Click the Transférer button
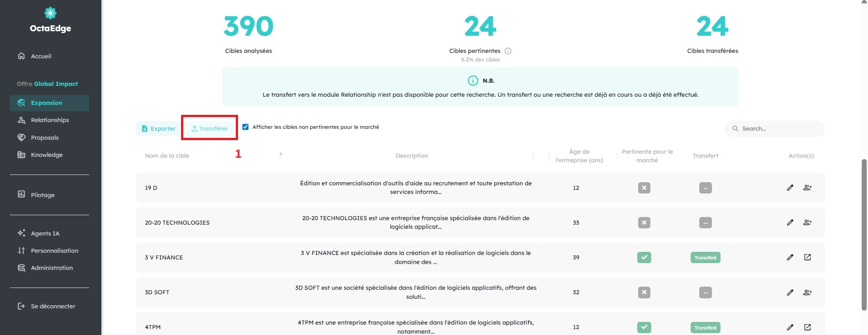The image size is (868, 335). (210, 128)
